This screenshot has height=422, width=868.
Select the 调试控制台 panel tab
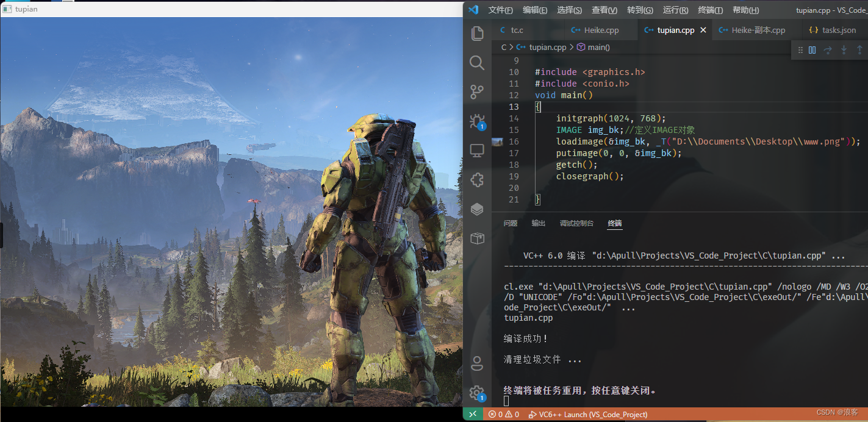point(576,223)
